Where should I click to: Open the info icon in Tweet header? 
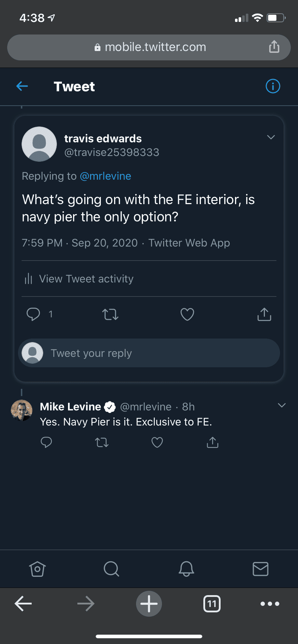[273, 86]
